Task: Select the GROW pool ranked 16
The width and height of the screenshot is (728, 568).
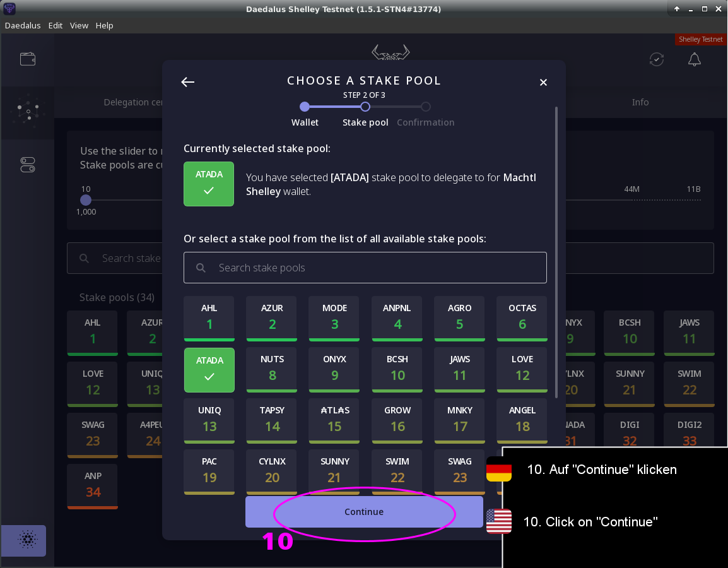Action: coord(397,421)
